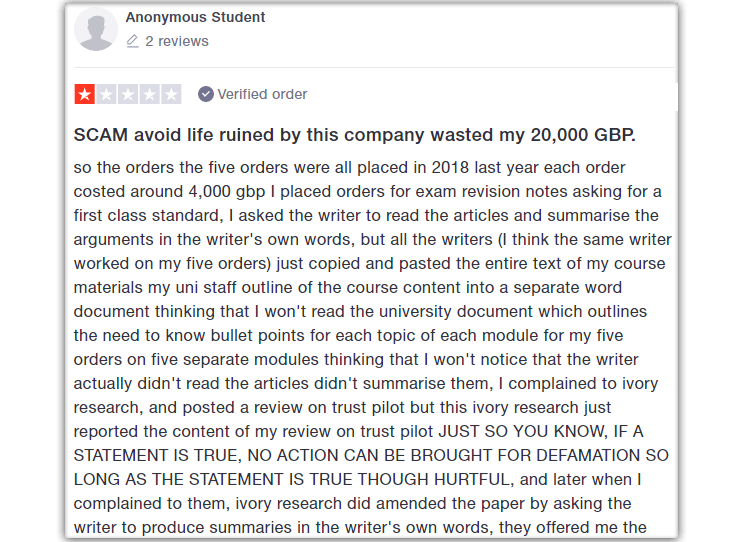This screenshot has height=542, width=730.
Task: Click the pencil icon beside review count
Action: [x=133, y=42]
